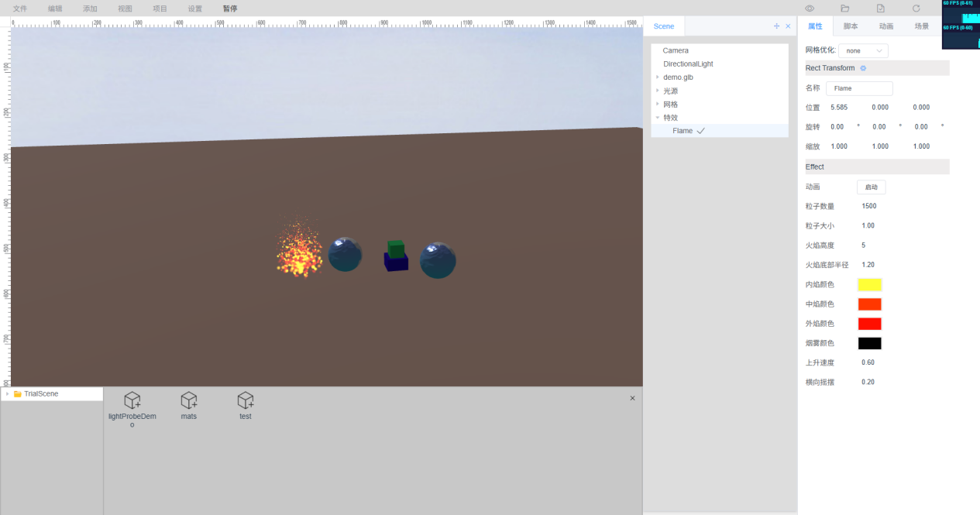Open the test asset cube icon
The width and height of the screenshot is (980, 515).
[x=246, y=400]
